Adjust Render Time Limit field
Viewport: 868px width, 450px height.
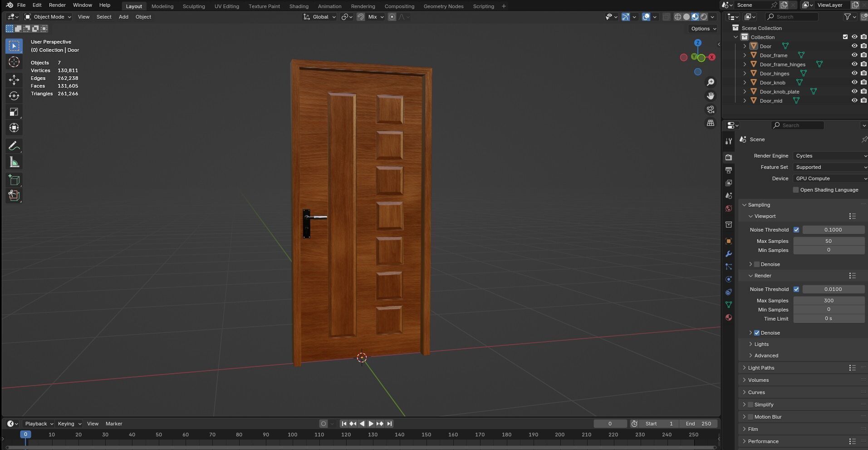pyautogui.click(x=829, y=318)
